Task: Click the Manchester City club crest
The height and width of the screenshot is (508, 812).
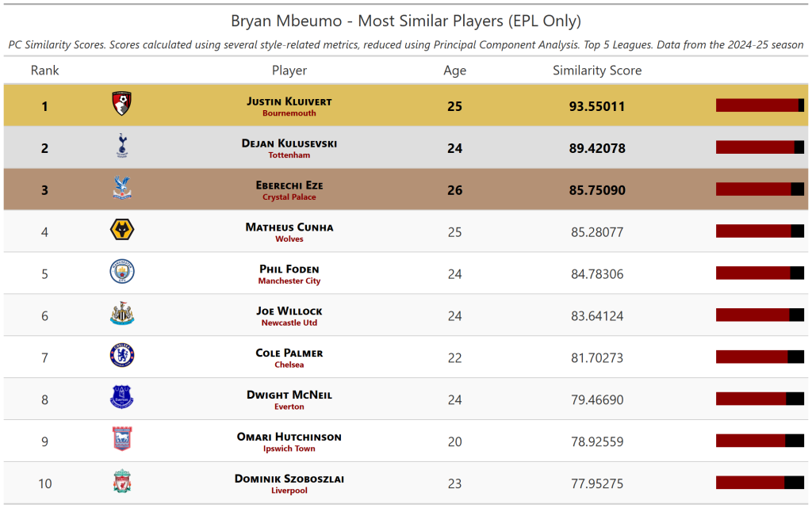Action: click(x=122, y=272)
